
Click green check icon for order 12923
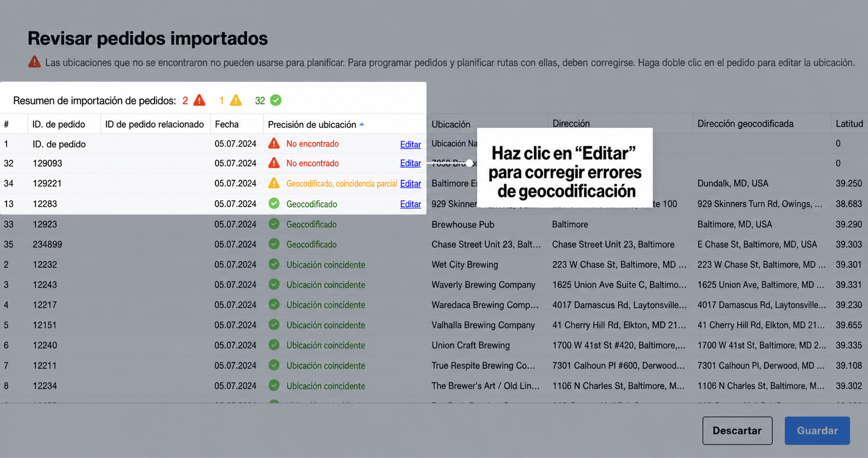pos(274,224)
